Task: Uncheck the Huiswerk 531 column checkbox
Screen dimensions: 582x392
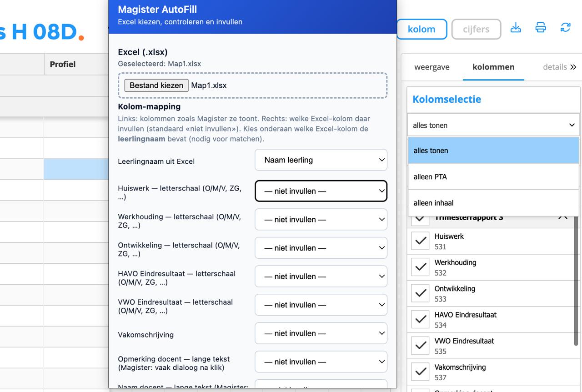Action: click(x=420, y=241)
